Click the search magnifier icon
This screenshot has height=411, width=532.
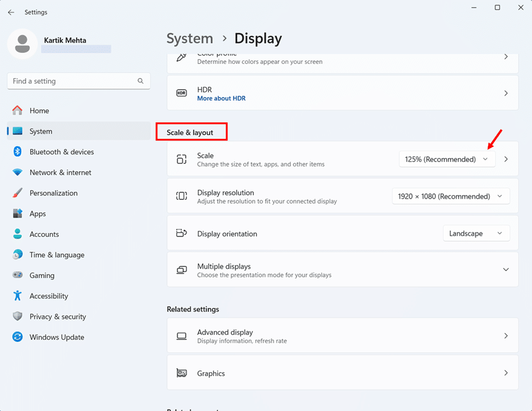(x=141, y=81)
